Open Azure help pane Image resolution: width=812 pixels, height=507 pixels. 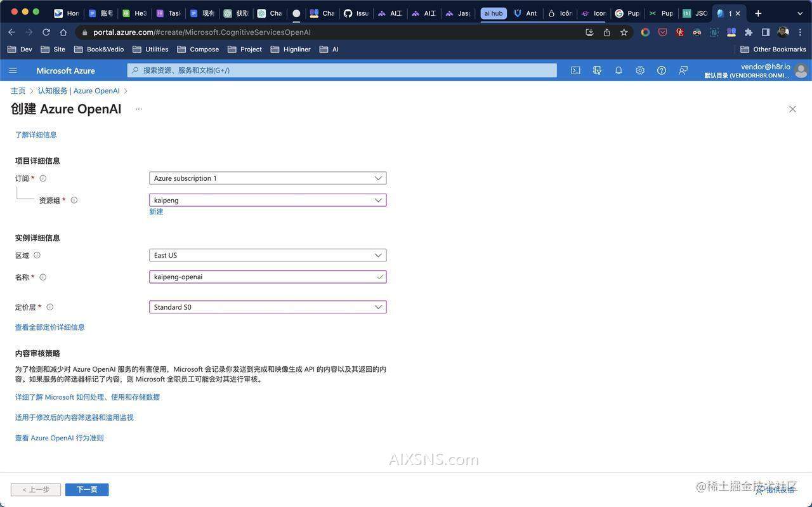[661, 70]
